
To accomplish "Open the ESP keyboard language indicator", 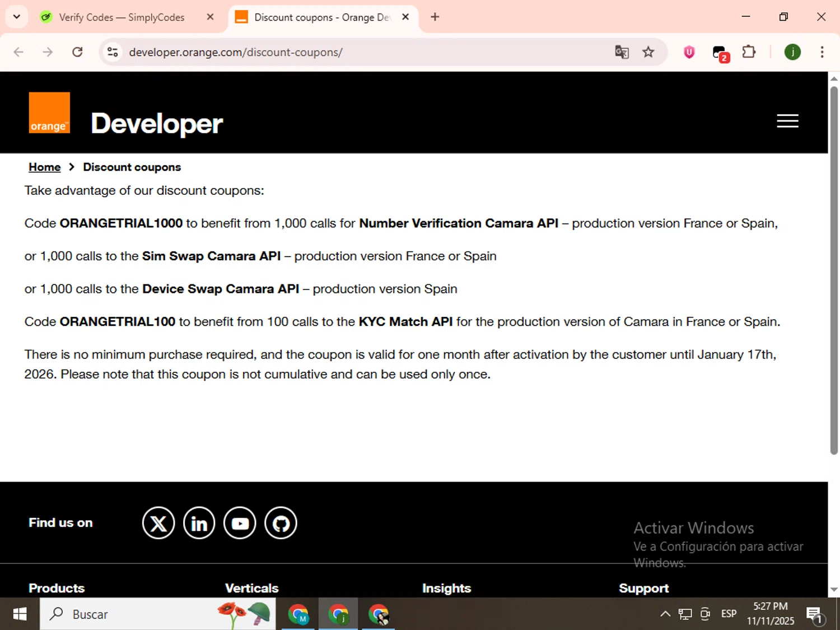I will pos(729,614).
